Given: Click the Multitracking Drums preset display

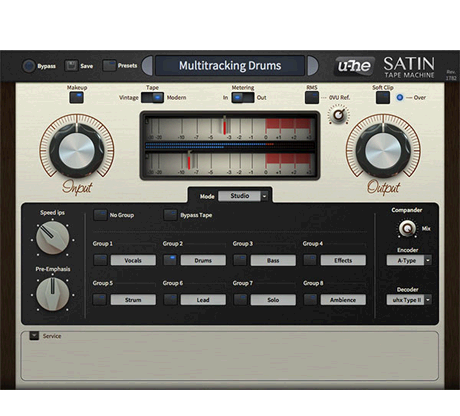Looking at the screenshot, I should [230, 66].
